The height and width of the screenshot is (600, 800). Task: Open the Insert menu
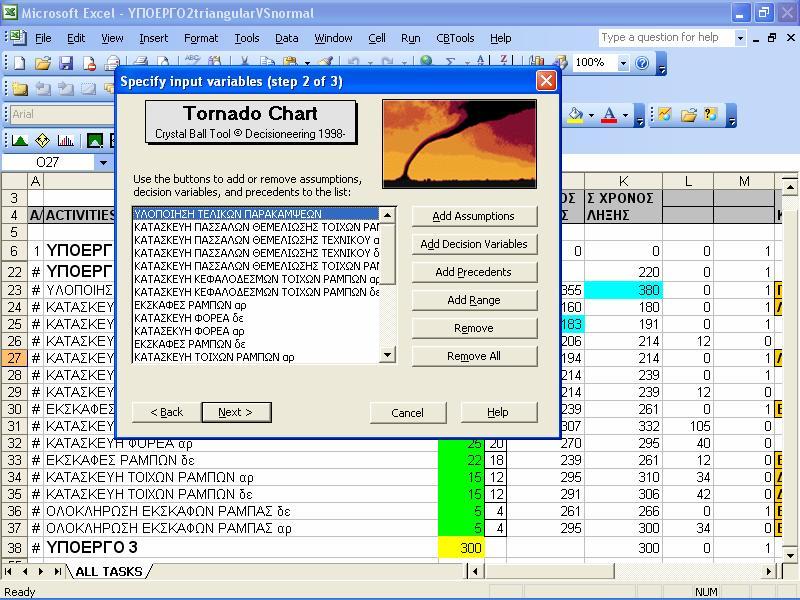(153, 38)
